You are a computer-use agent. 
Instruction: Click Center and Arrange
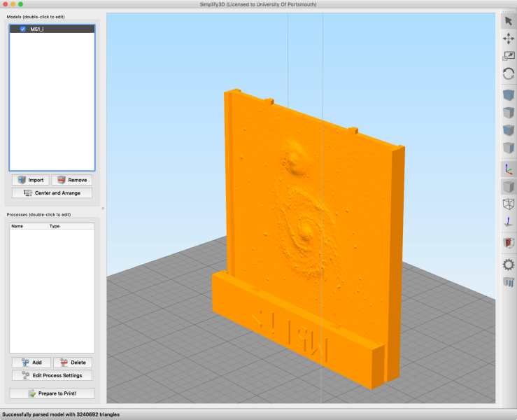click(52, 193)
